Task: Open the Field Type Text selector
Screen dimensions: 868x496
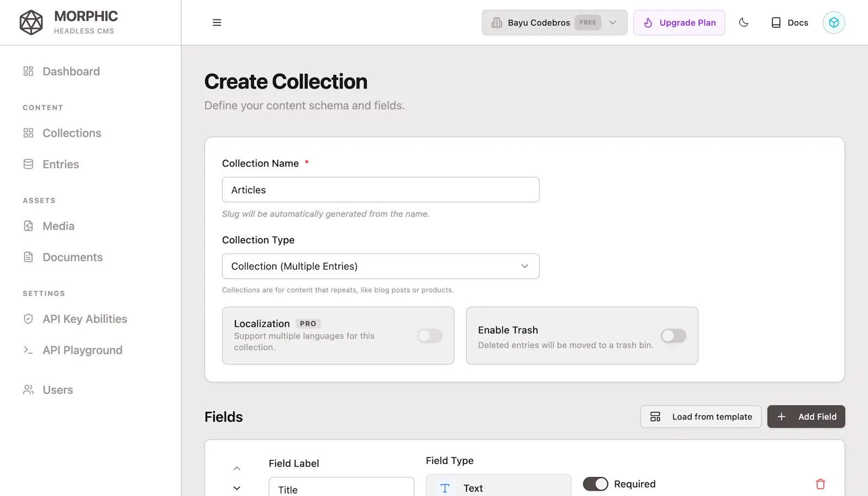Action: point(499,486)
